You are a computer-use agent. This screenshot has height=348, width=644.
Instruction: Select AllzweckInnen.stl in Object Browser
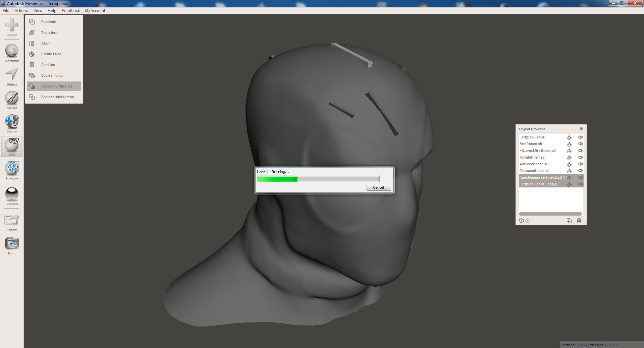pos(534,164)
